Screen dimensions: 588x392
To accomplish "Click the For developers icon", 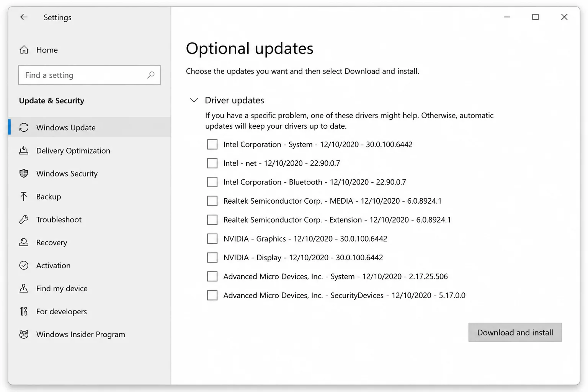I will [24, 311].
